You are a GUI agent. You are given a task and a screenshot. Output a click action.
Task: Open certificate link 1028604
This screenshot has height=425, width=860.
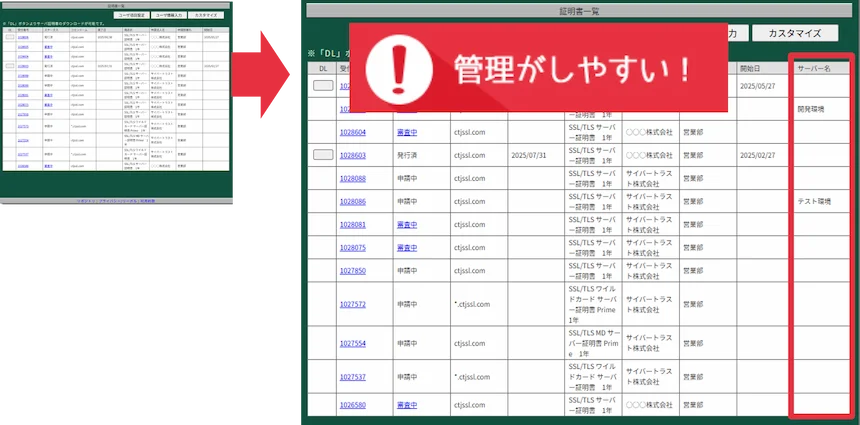(352, 131)
